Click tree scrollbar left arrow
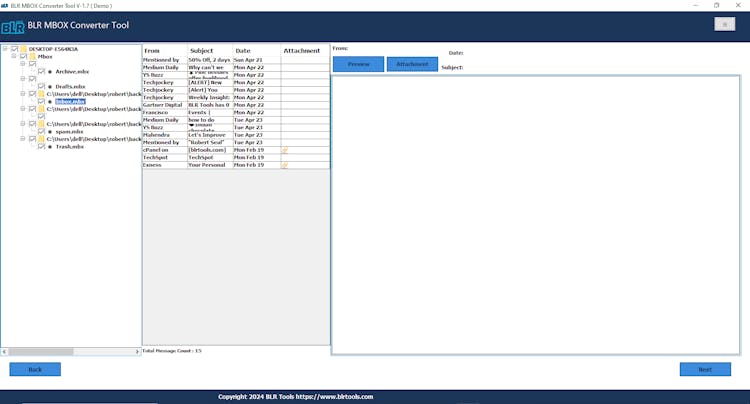Image resolution: width=750 pixels, height=404 pixels. [x=4, y=351]
